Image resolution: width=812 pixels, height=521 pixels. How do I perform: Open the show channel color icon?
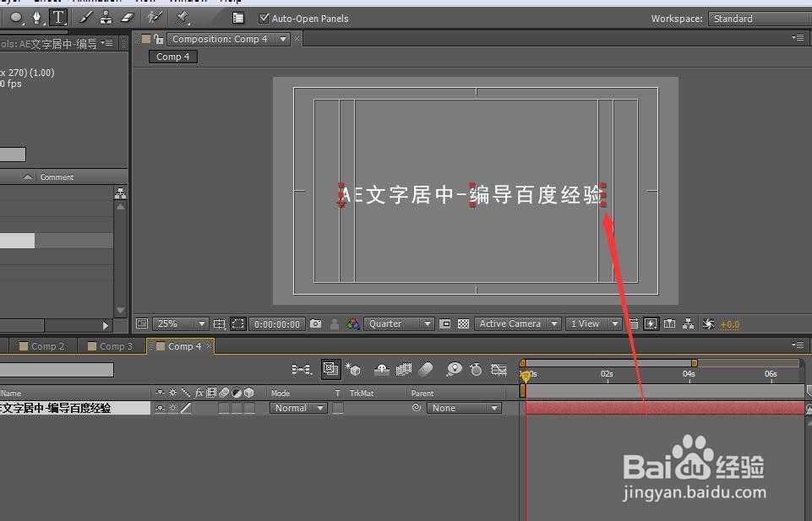(353, 324)
